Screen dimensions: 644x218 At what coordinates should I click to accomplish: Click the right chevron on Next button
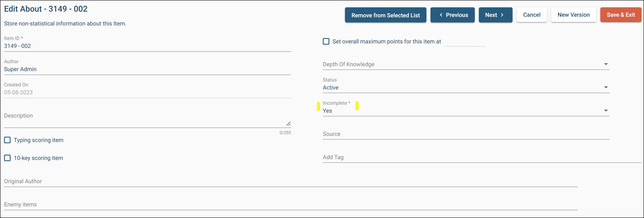502,15
